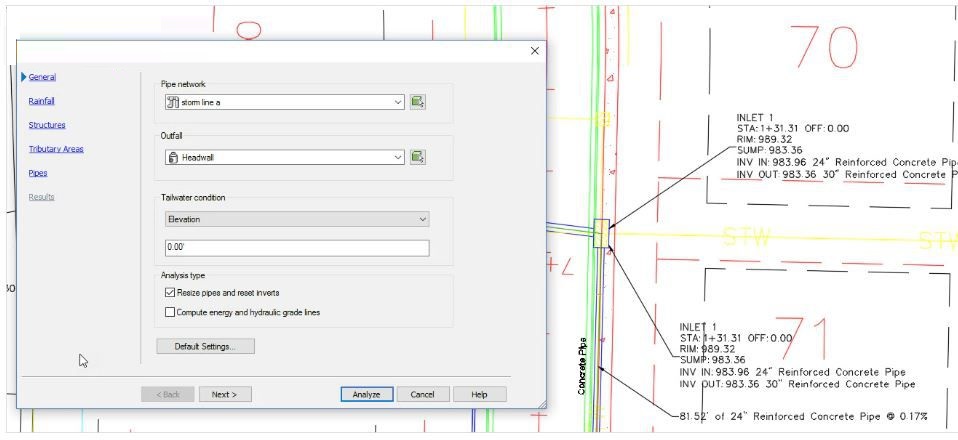Click the Back button
The image size is (958, 440).
click(x=167, y=394)
